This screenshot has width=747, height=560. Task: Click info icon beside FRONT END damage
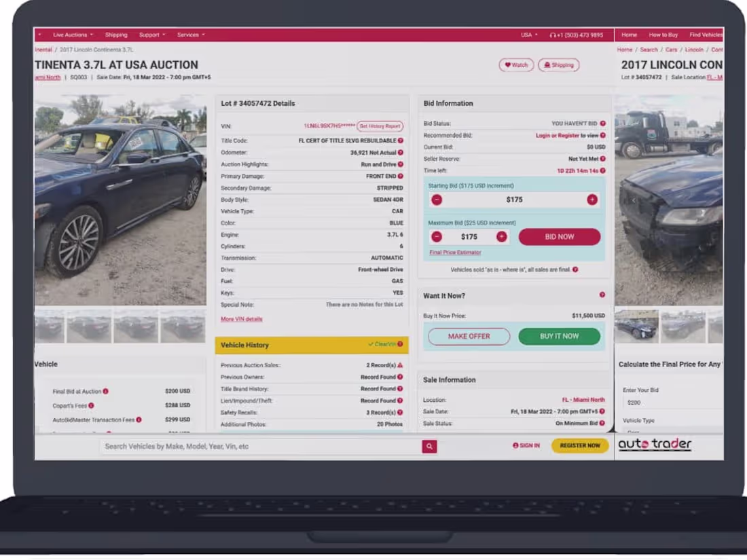coord(401,176)
